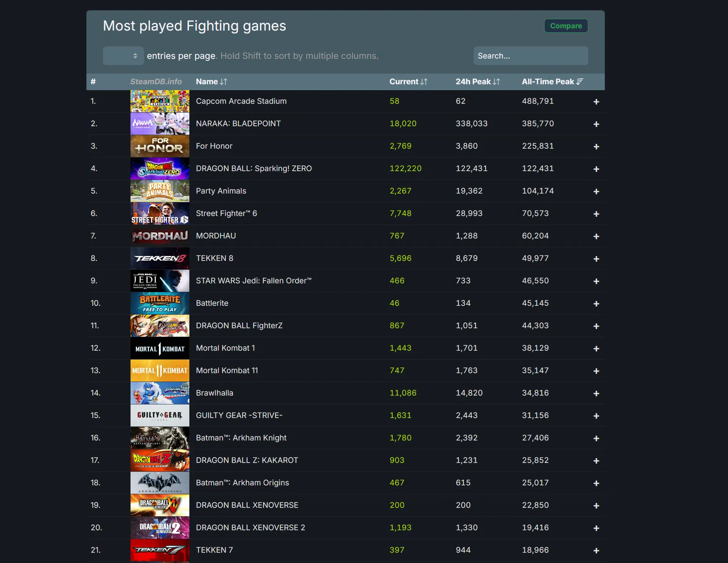Open the MORDHAU game link
This screenshot has height=563, width=728.
pos(216,236)
